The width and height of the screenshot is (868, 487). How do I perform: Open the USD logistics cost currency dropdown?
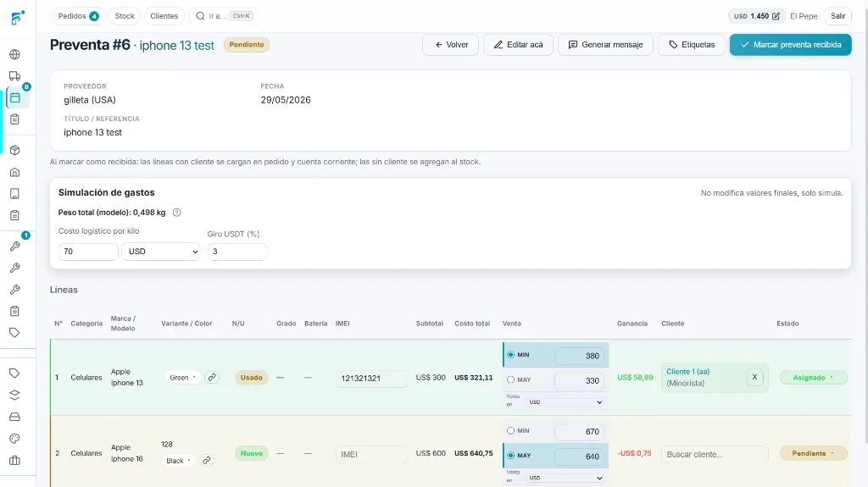160,252
